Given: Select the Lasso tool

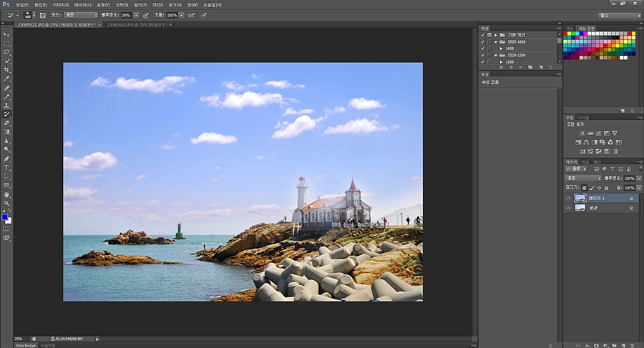Looking at the screenshot, I should pyautogui.click(x=7, y=52).
